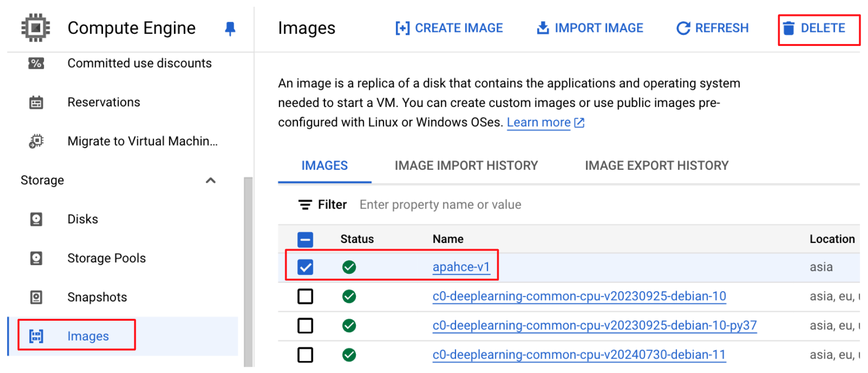868x373 pixels.
Task: Click the Compute Engine chip icon
Action: (35, 28)
